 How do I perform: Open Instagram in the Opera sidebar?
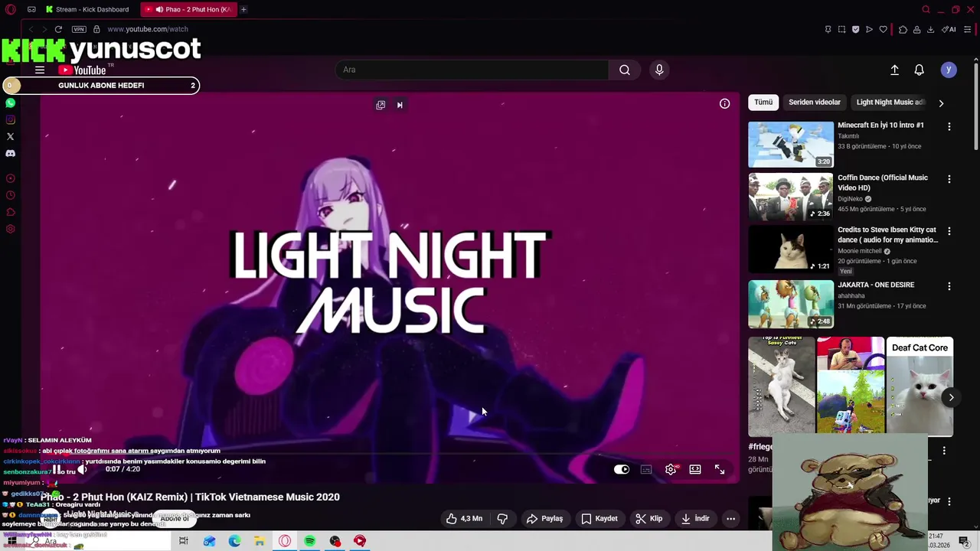pos(10,119)
